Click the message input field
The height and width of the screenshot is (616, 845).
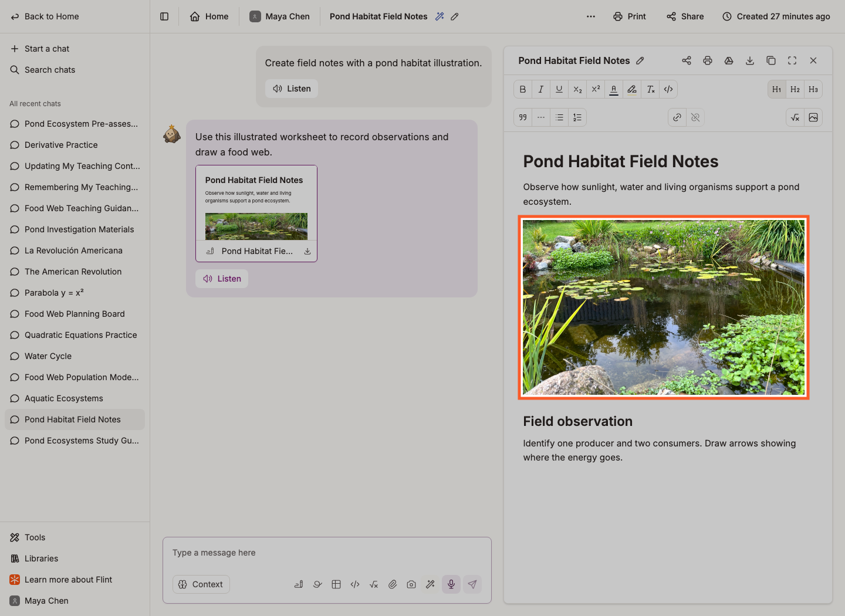[327, 553]
